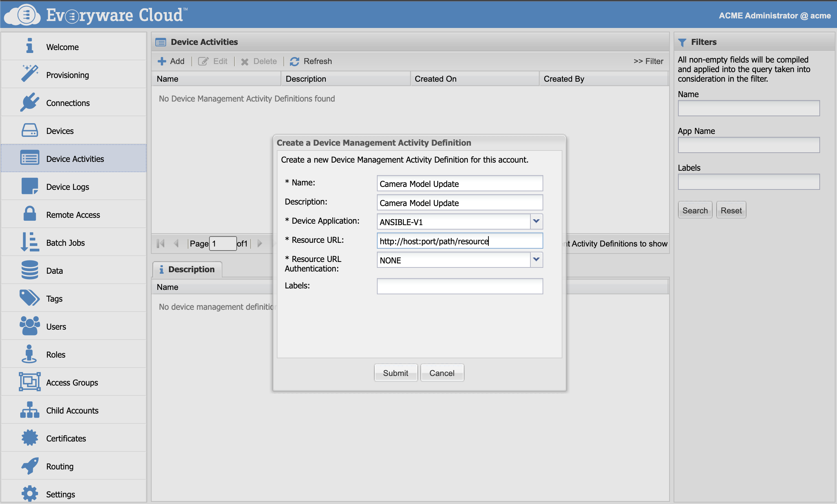Collapse the filter panel via >> Filter
Viewport: 837px width, 504px height.
pyautogui.click(x=648, y=61)
